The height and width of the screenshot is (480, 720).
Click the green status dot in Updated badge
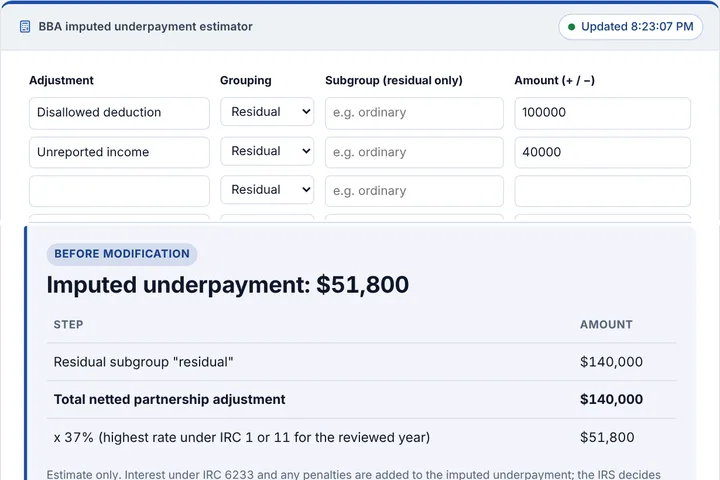coord(572,27)
